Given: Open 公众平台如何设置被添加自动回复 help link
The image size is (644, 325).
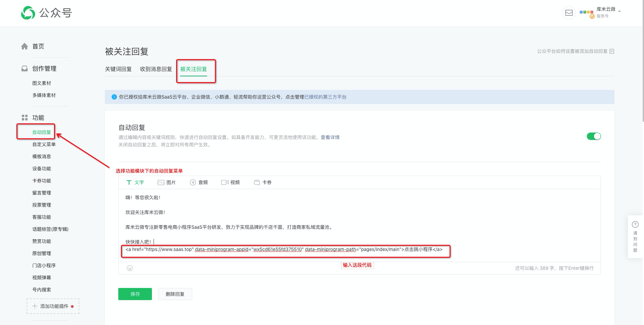Looking at the screenshot, I should (x=572, y=51).
